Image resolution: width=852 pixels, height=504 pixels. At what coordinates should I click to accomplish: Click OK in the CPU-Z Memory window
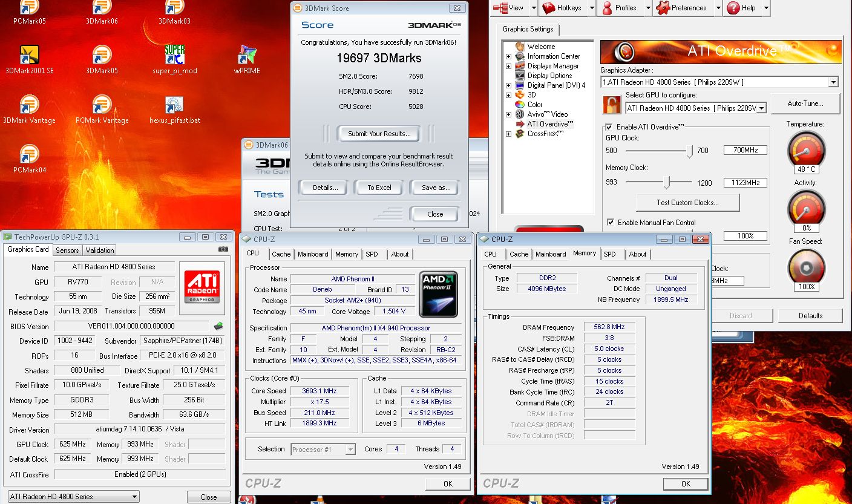tap(686, 483)
